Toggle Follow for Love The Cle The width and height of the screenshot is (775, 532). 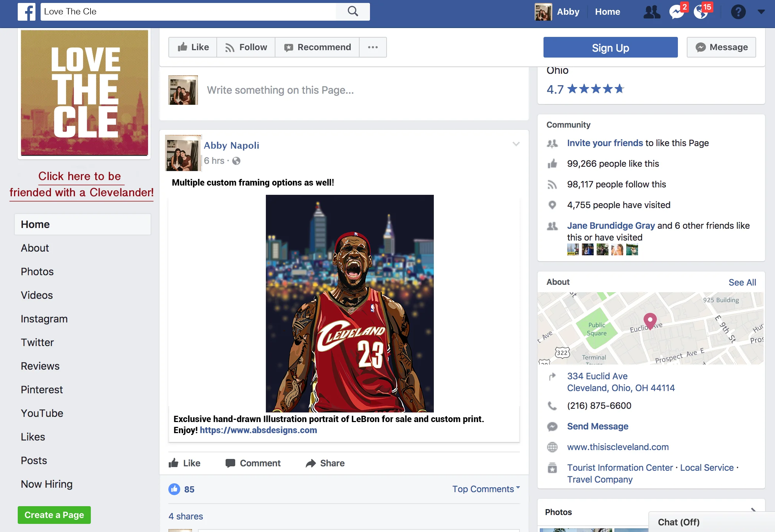click(246, 47)
